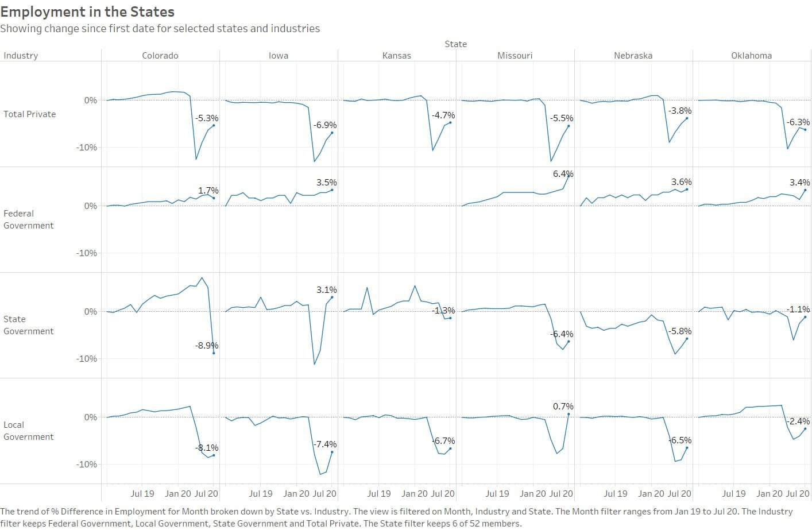Select the Local Government row label

pyautogui.click(x=29, y=431)
